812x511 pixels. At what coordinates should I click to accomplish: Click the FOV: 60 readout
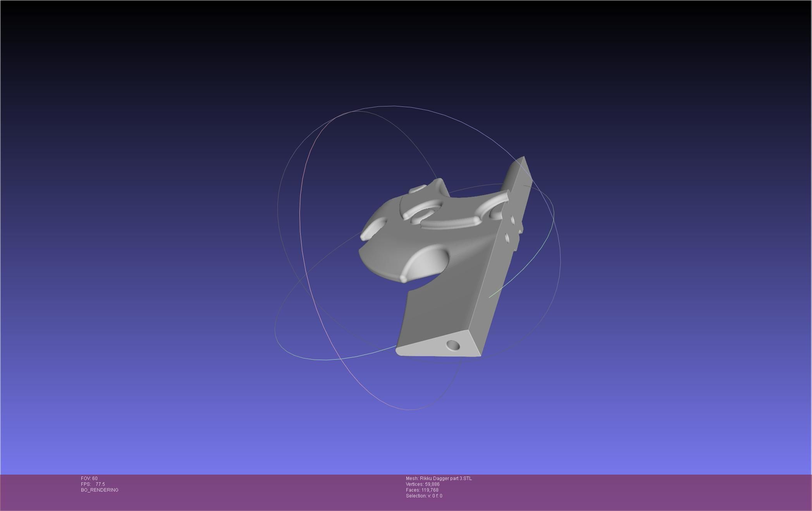(x=89, y=478)
